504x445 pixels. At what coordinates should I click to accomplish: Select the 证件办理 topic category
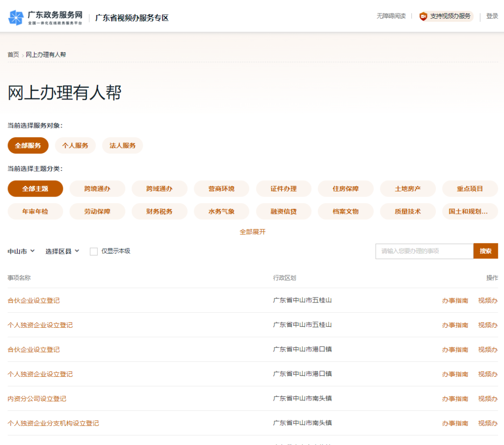(284, 189)
